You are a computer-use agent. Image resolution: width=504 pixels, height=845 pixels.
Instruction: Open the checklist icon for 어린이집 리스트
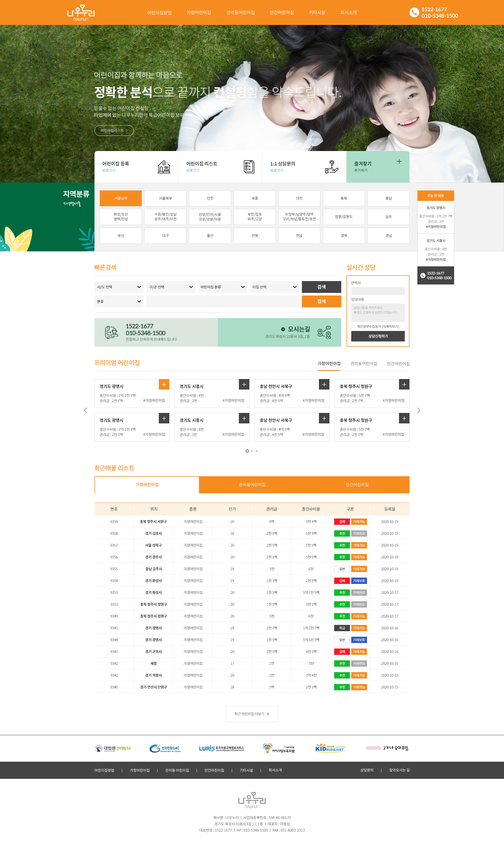click(249, 167)
